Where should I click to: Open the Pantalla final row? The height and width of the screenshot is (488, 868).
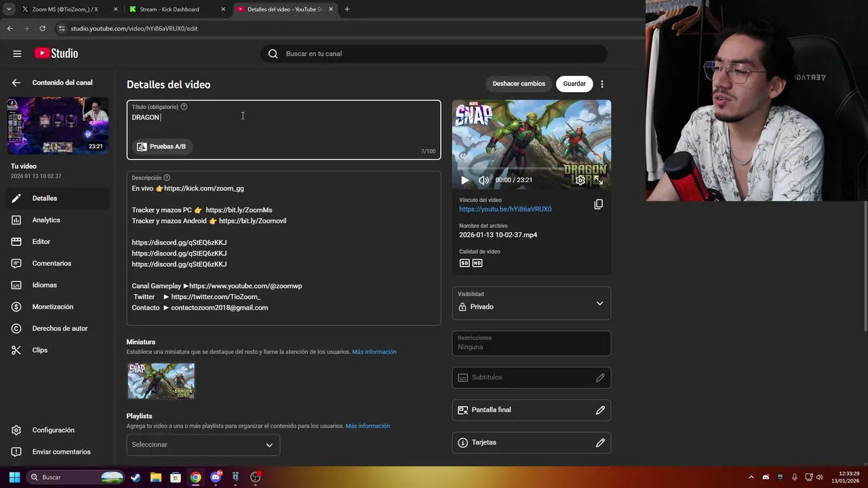pyautogui.click(x=532, y=410)
